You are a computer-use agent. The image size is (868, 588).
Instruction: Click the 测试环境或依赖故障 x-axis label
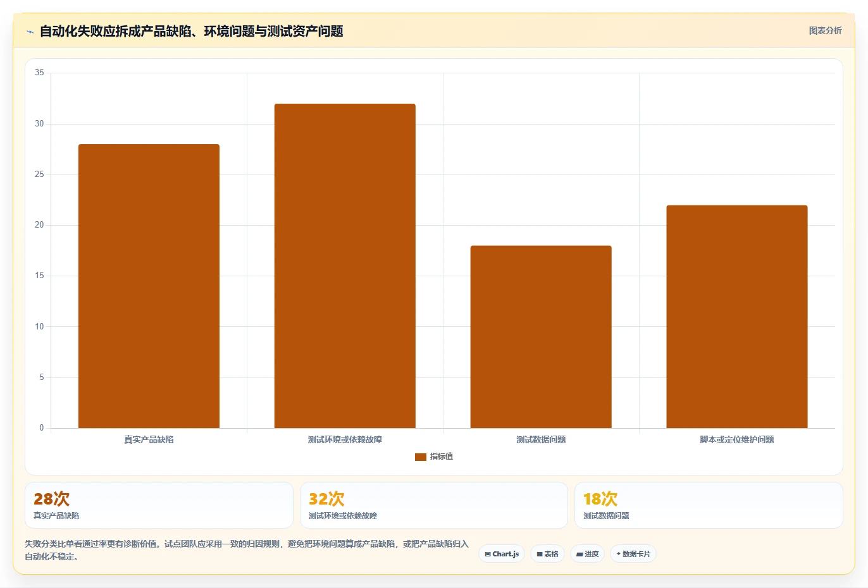[345, 439]
